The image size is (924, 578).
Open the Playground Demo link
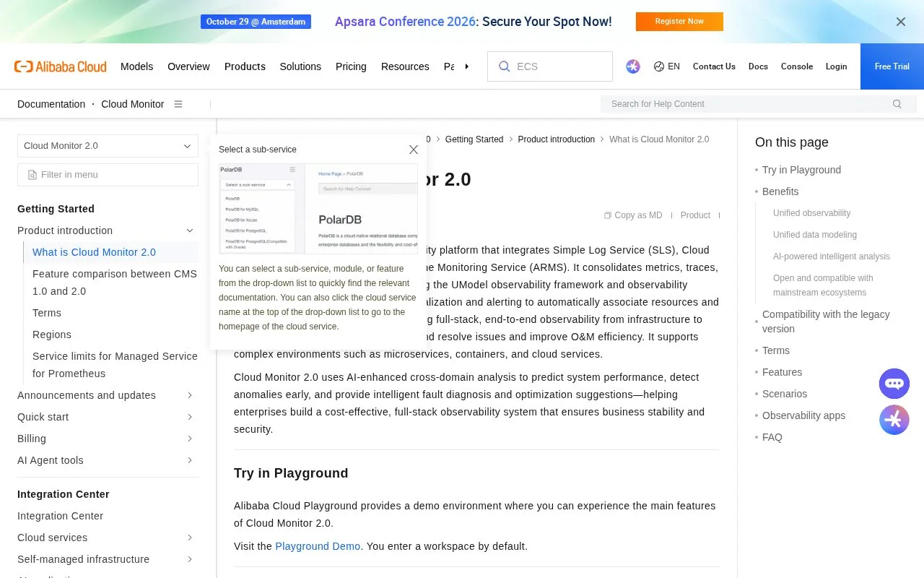318,546
